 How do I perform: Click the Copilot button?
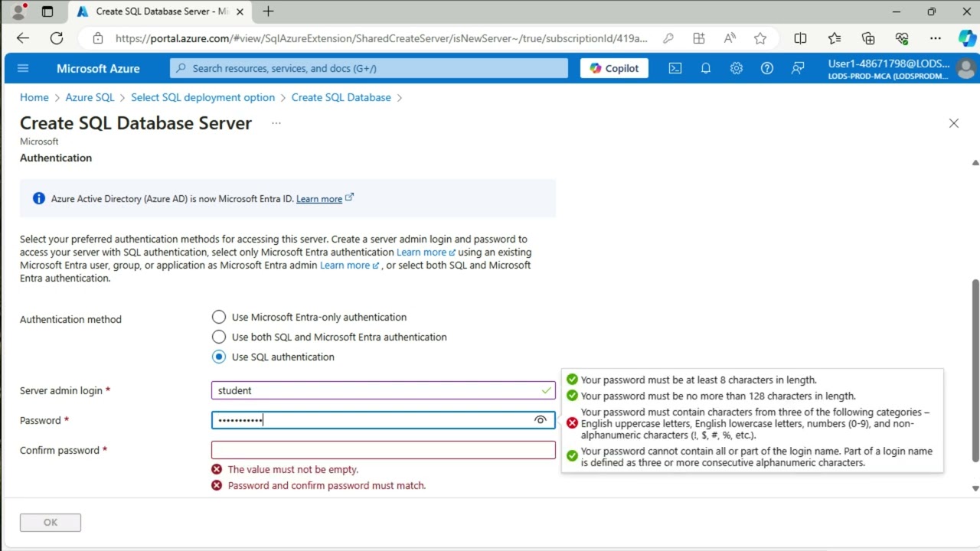pyautogui.click(x=614, y=68)
